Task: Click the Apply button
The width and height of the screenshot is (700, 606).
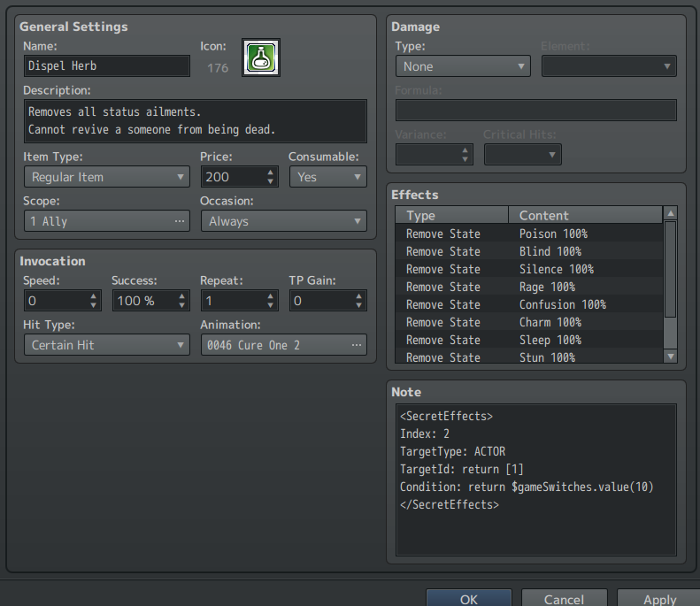Action: [x=659, y=598]
